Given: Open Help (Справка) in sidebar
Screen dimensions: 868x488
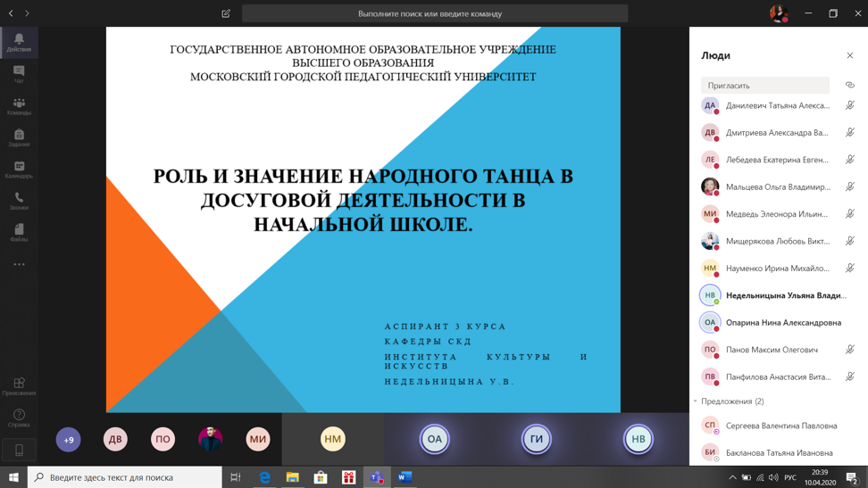Looking at the screenshot, I should [19, 418].
